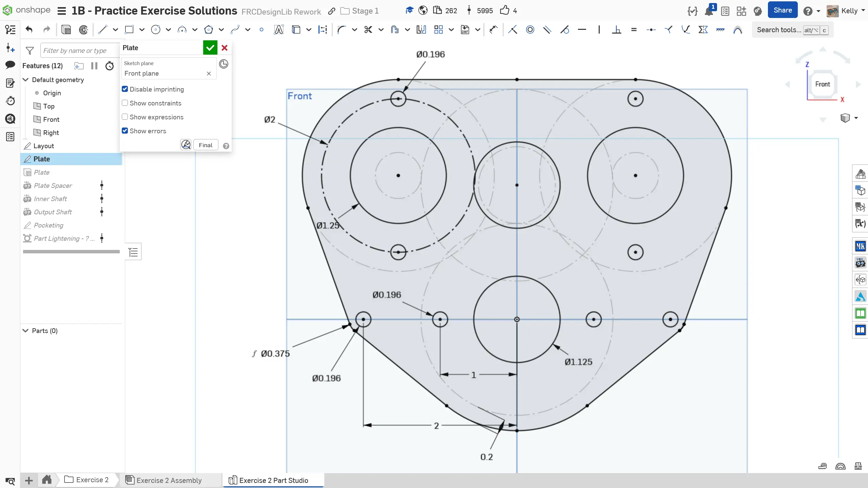Switch to Exercise 2 Assembly tab

169,480
